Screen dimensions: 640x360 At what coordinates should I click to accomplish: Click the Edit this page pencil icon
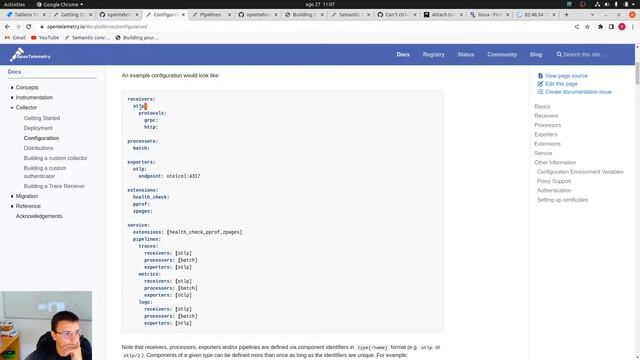[540, 84]
